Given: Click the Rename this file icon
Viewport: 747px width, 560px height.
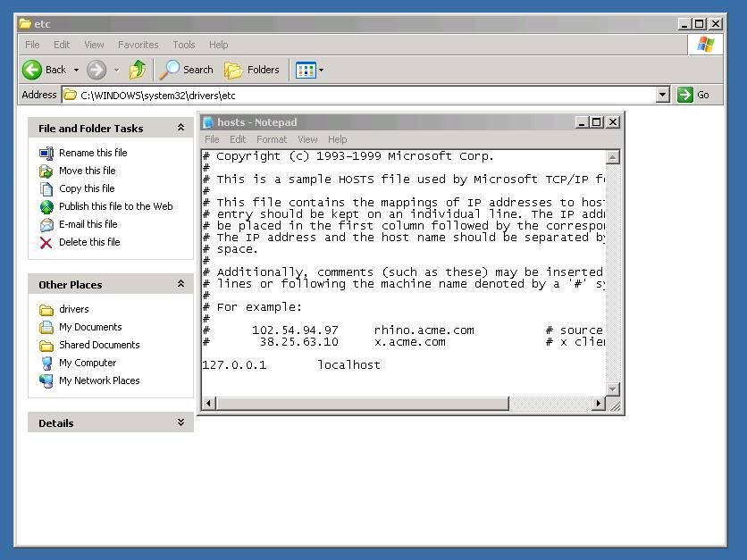Looking at the screenshot, I should (46, 153).
